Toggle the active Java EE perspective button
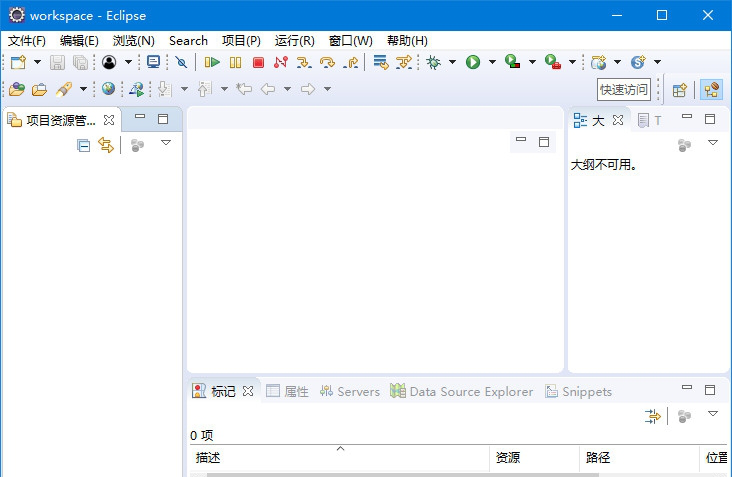Screen dimensions: 732x496 tap(711, 90)
